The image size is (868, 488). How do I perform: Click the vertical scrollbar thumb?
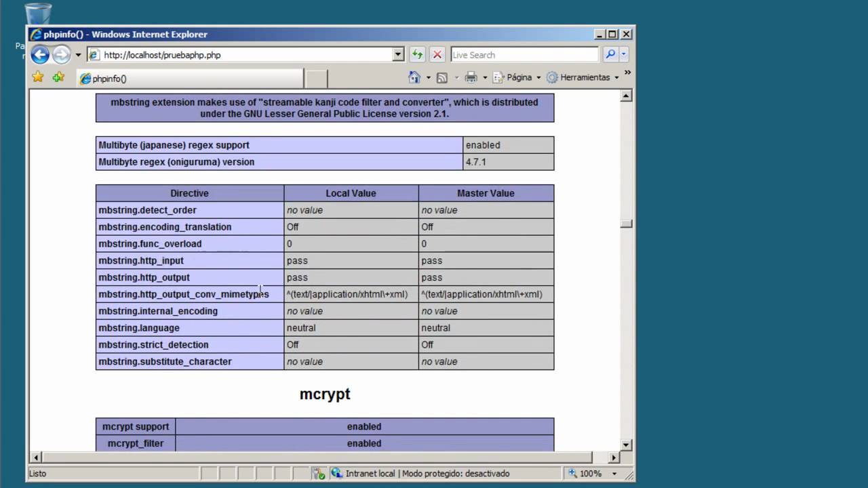pyautogui.click(x=627, y=224)
